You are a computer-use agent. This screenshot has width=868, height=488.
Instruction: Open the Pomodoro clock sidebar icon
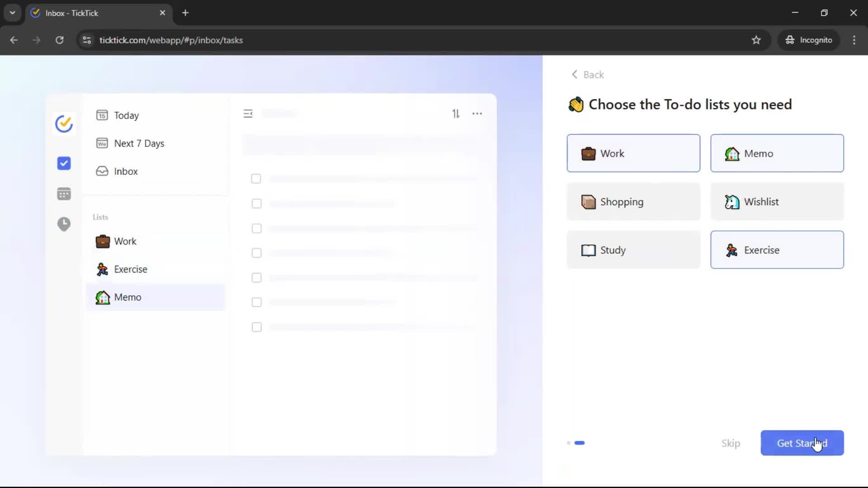point(64,224)
